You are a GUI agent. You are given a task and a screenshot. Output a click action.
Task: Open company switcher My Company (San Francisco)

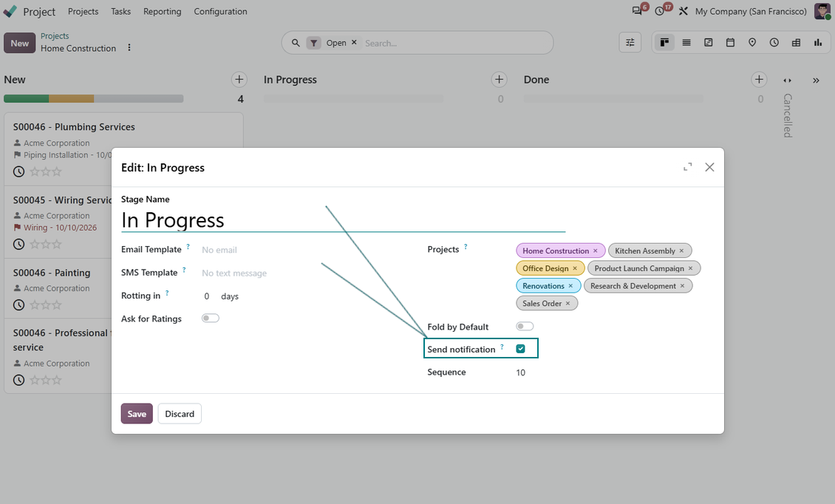(x=751, y=11)
